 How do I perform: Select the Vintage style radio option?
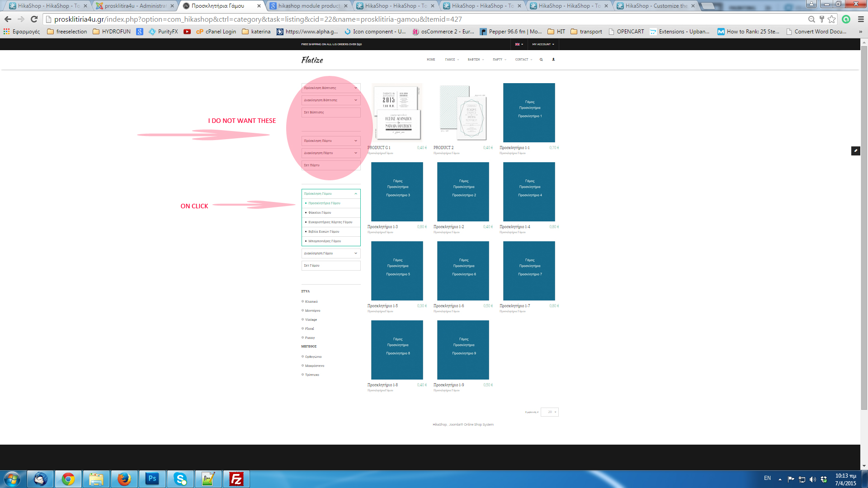coord(303,319)
